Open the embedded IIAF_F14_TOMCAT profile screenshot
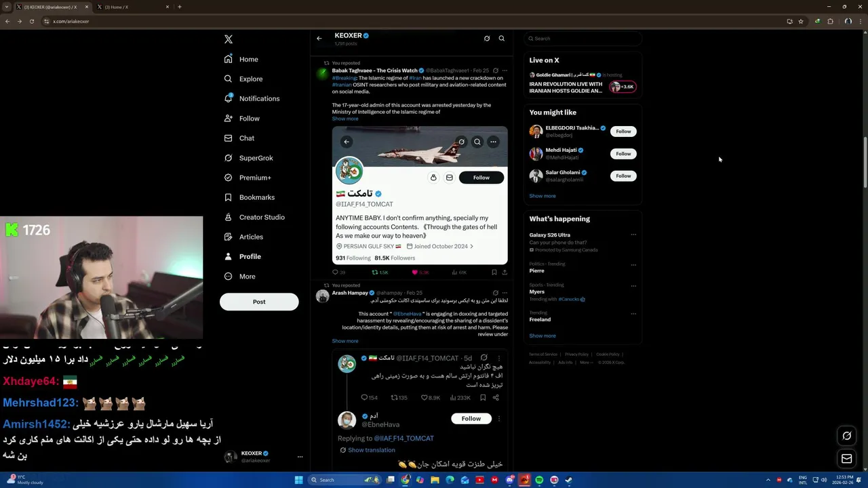The width and height of the screenshot is (868, 488). pyautogui.click(x=420, y=195)
